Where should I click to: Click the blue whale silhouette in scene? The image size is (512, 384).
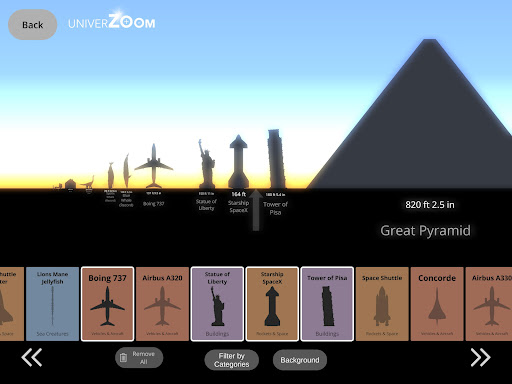click(126, 171)
